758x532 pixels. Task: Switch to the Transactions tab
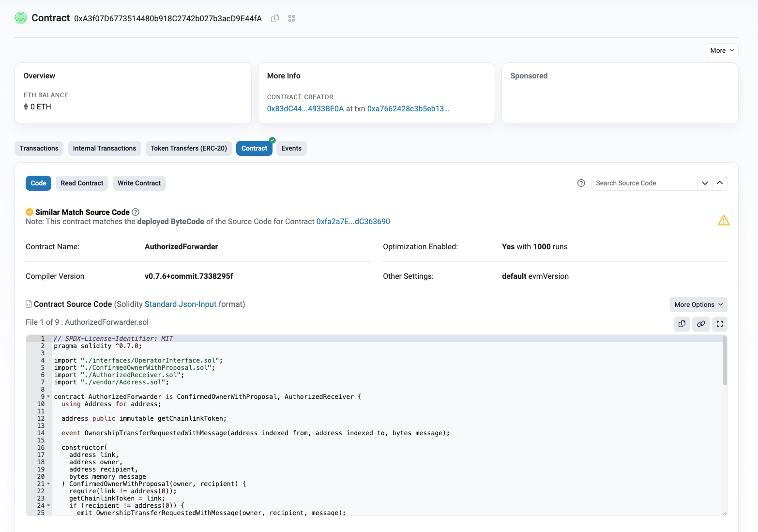(39, 148)
